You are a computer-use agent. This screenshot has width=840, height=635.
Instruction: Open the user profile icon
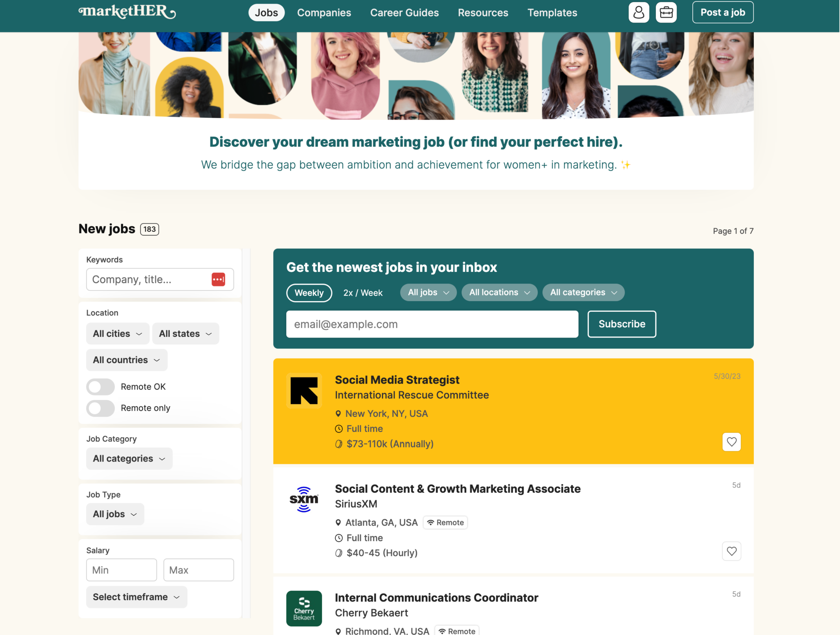click(x=639, y=12)
